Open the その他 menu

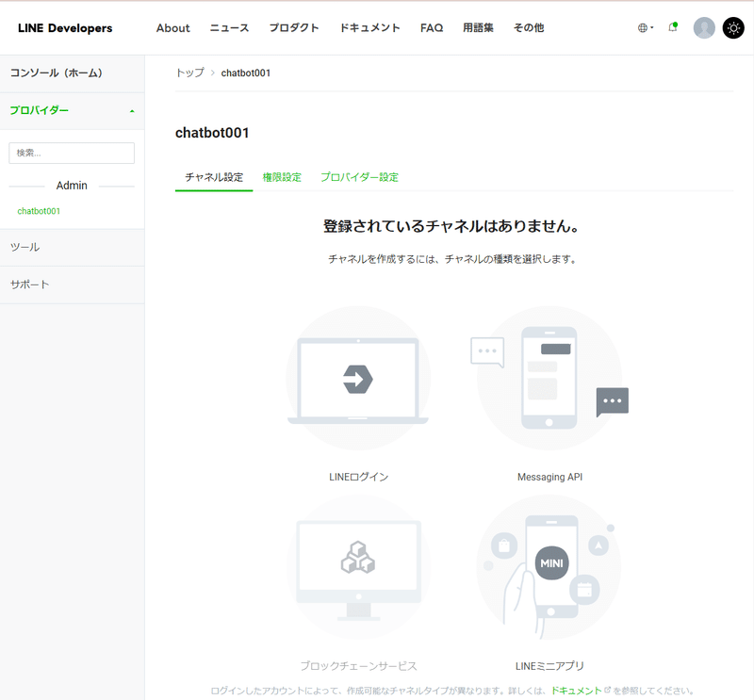tap(529, 28)
